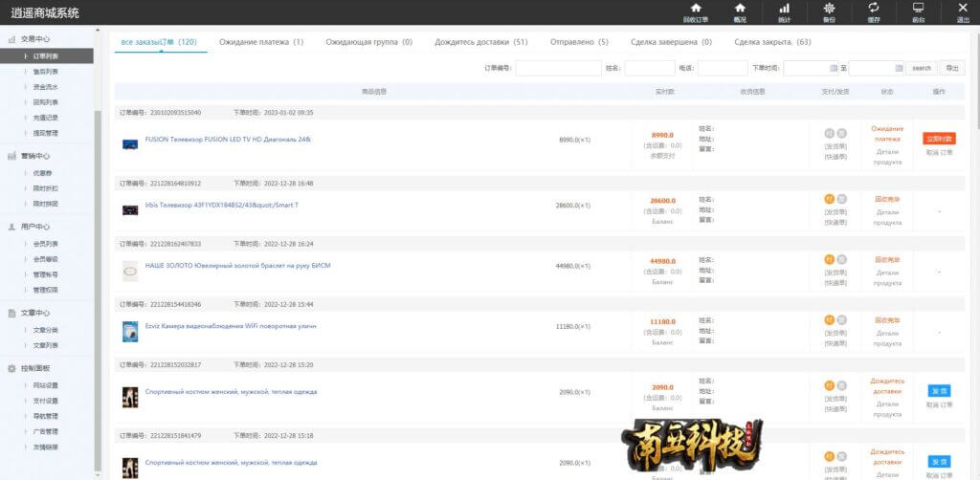Screen dimensions: 980x480
Task: Click the НАШЕ ЗОЛОТО bracelet thumbnail
Action: pyautogui.click(x=130, y=271)
